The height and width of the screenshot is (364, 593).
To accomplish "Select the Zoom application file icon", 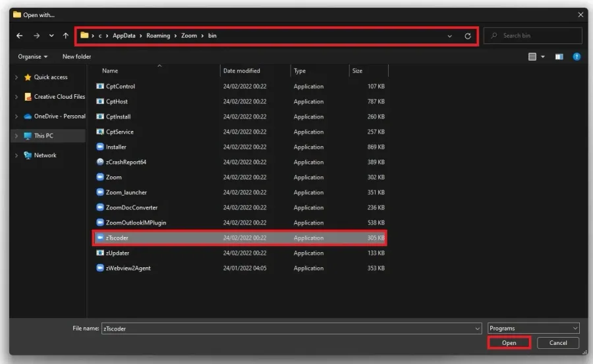I will coord(100,177).
